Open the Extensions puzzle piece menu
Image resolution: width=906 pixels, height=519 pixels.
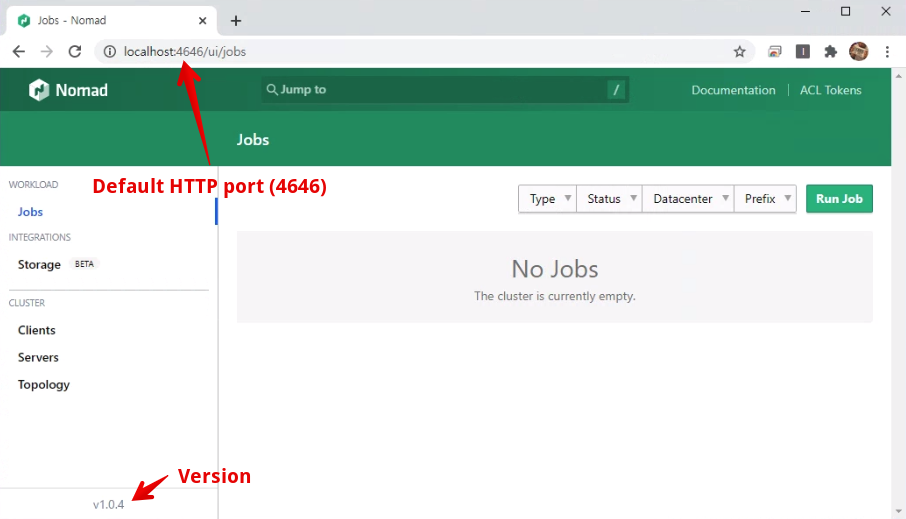point(830,51)
